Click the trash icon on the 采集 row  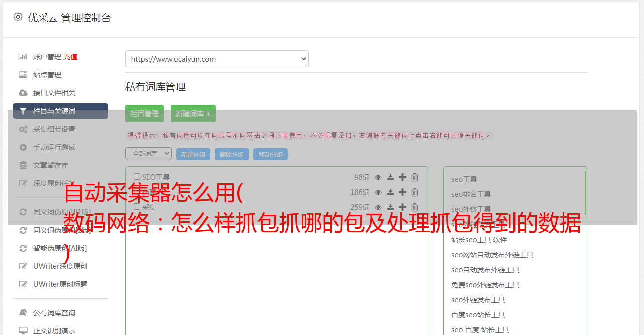click(415, 207)
